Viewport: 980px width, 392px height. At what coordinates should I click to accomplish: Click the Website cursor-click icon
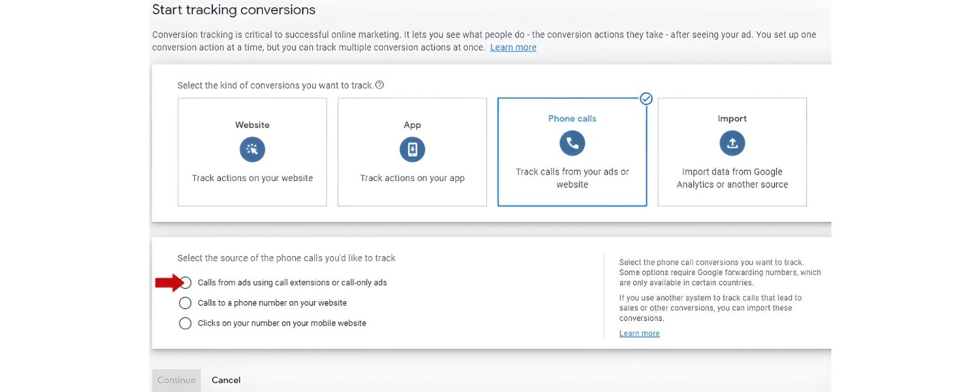coord(252,150)
